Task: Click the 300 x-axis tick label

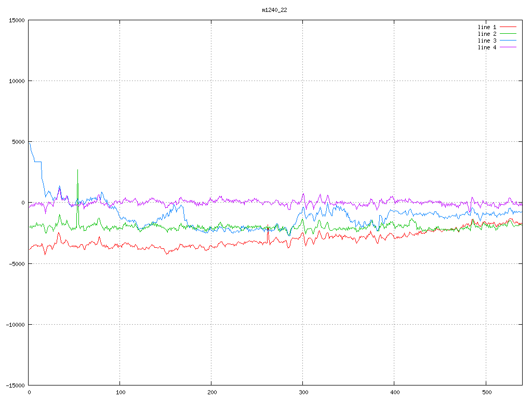Action: point(303,393)
